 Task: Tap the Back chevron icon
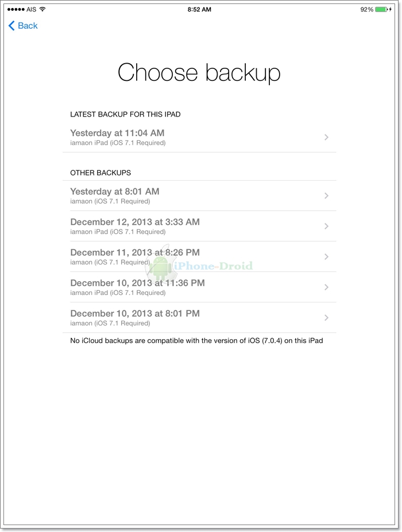click(x=11, y=26)
